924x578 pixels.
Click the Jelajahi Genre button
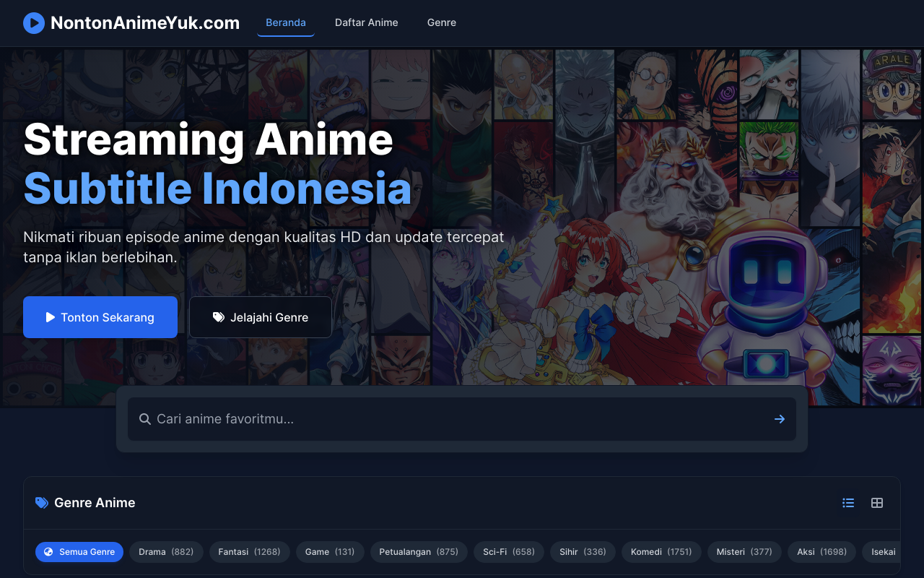261,317
